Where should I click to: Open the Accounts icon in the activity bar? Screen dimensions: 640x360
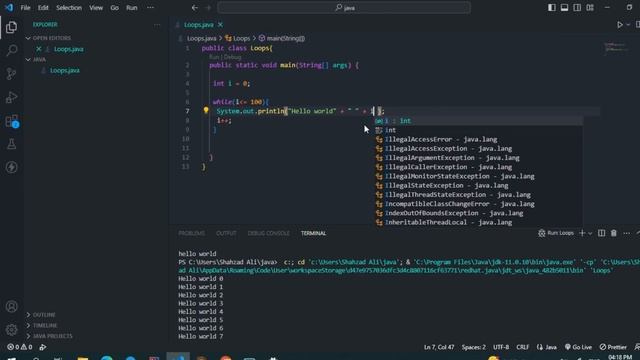click(11, 307)
